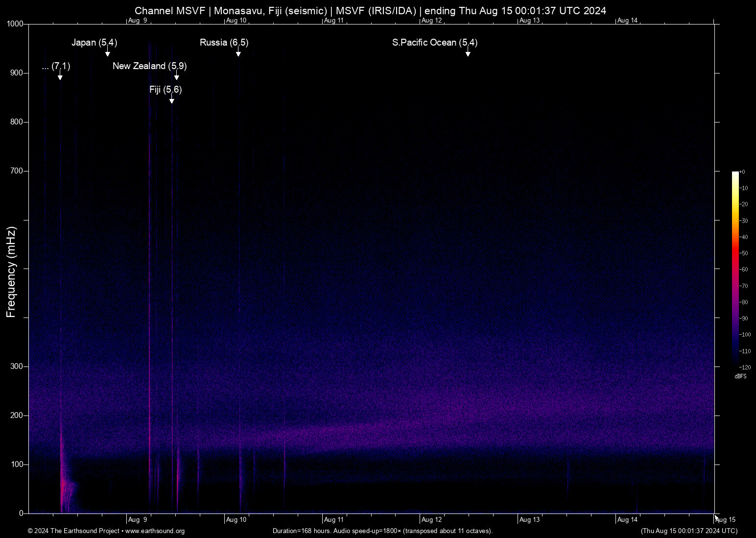The image size is (756, 538).
Task: Click the 300 mHz axis label
Action: 17,366
